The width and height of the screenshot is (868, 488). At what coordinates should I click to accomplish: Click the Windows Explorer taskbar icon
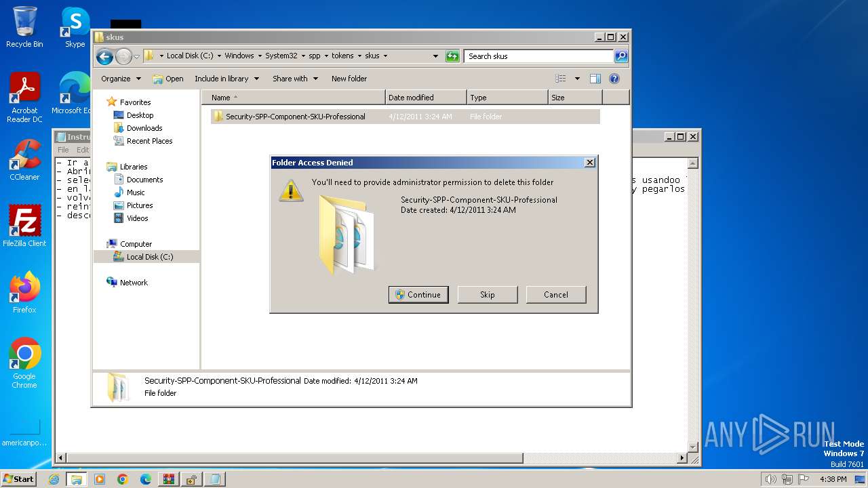coord(77,479)
